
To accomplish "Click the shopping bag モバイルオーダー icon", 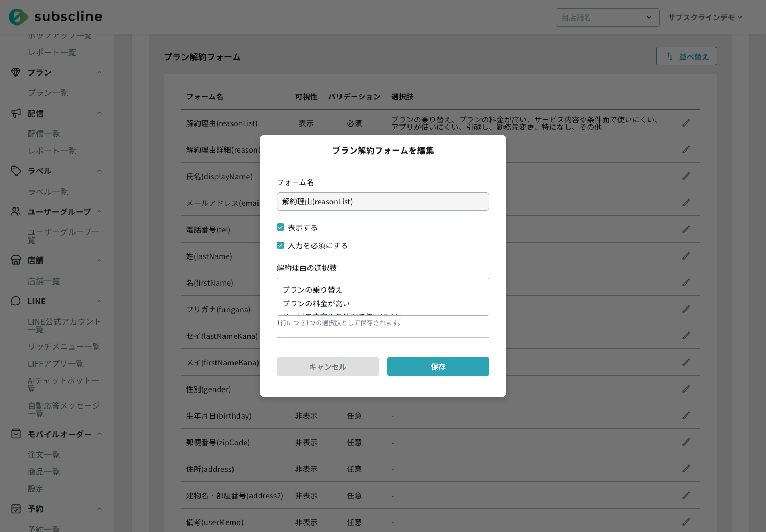I will 16,434.
